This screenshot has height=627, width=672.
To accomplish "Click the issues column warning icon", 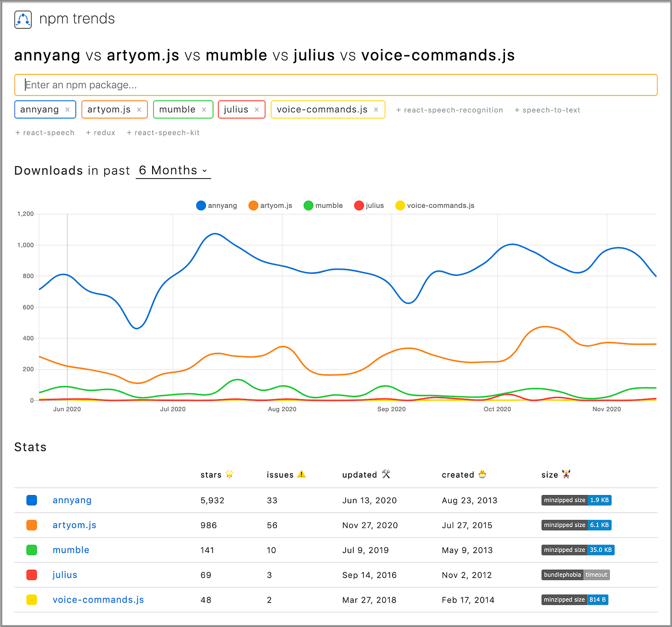I will 301,474.
